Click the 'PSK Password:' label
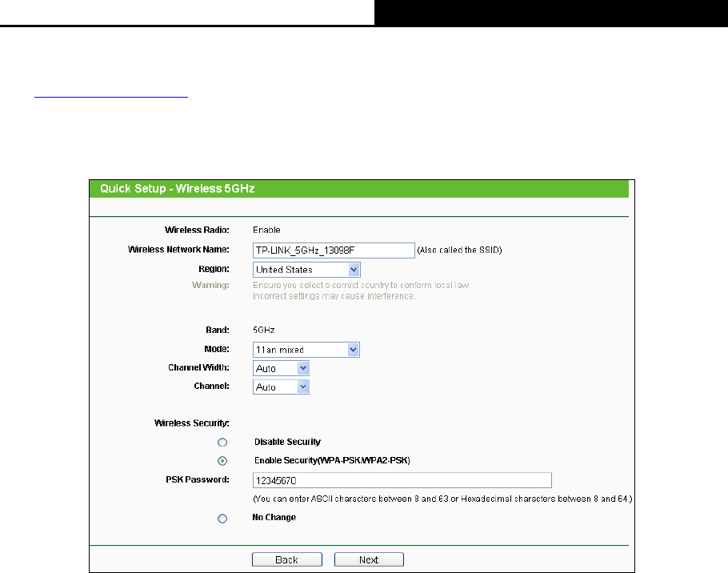This screenshot has width=728, height=573. pyautogui.click(x=198, y=479)
